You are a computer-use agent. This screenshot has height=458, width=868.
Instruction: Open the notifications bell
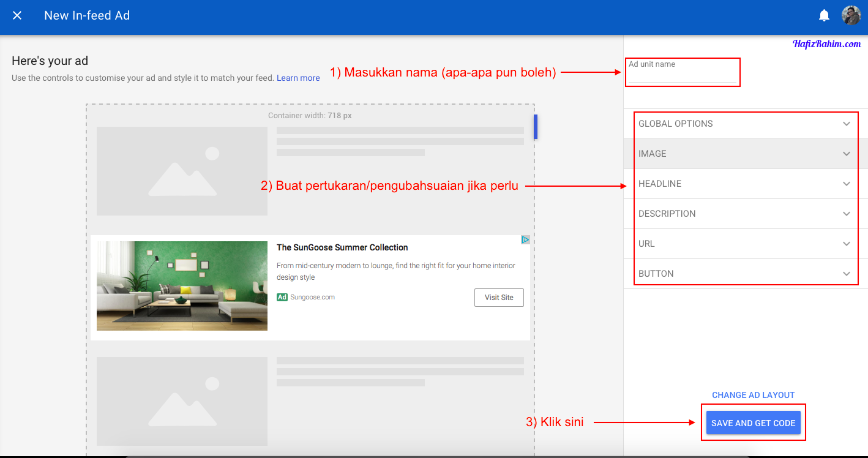825,15
